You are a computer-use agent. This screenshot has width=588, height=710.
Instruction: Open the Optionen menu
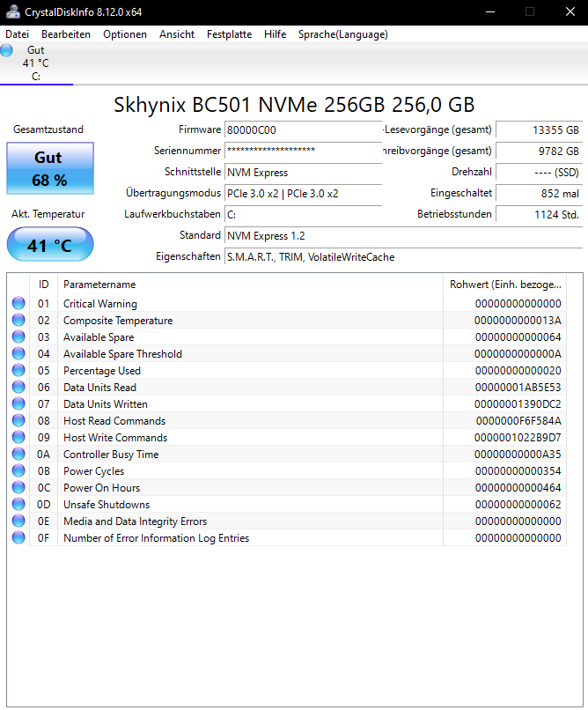125,34
